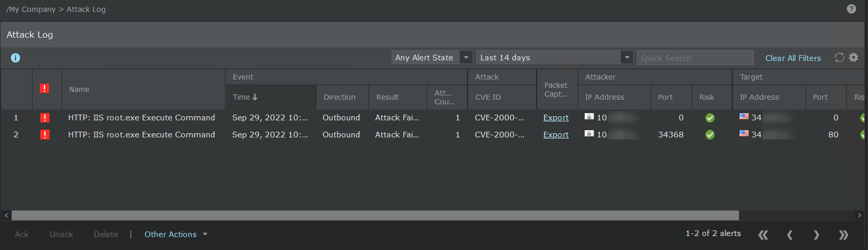Open the settings gear icon

[854, 57]
